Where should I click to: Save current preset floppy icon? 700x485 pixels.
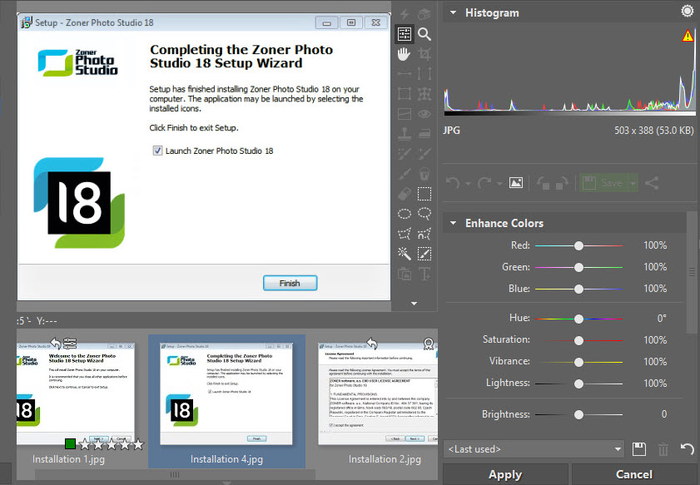click(639, 449)
